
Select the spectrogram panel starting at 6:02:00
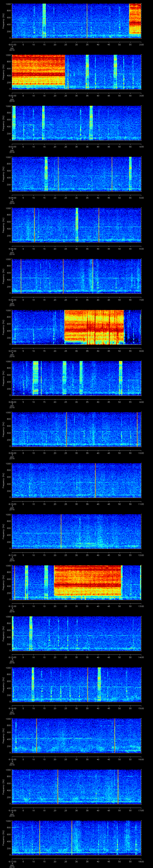click(76, 72)
